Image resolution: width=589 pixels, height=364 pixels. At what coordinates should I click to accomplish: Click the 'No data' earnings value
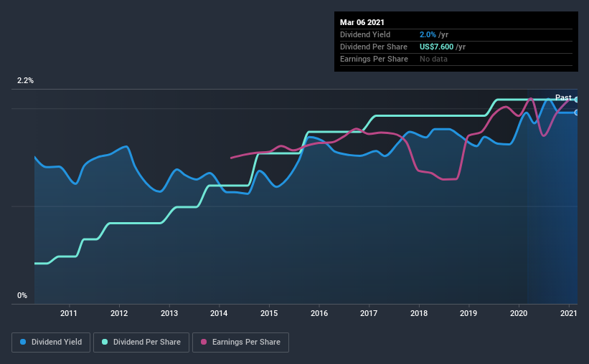[433, 59]
